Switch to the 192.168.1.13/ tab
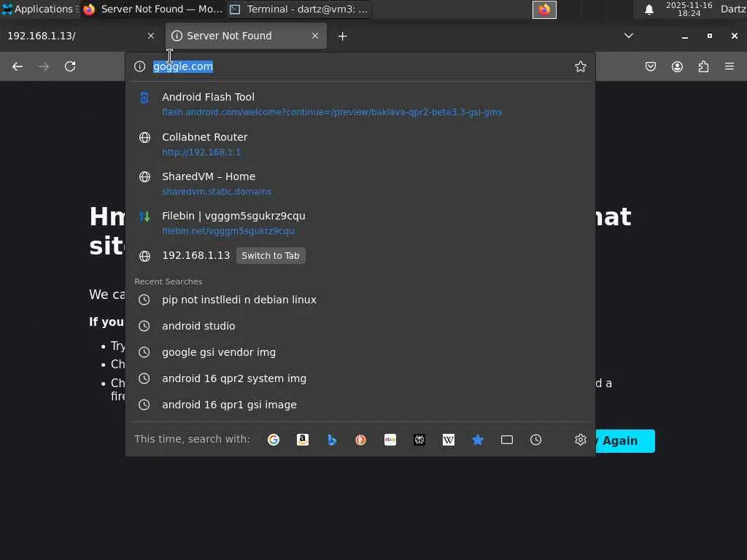747x560 pixels. point(81,36)
